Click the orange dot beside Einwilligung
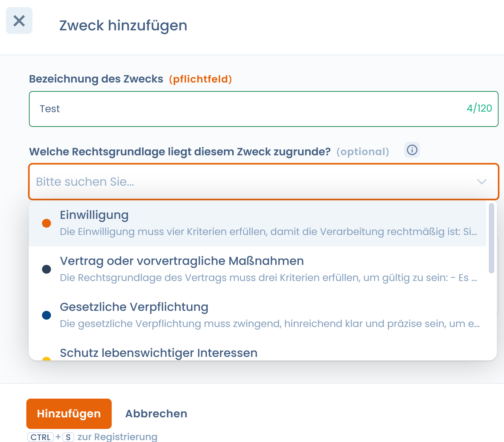This screenshot has width=504, height=442. [46, 223]
